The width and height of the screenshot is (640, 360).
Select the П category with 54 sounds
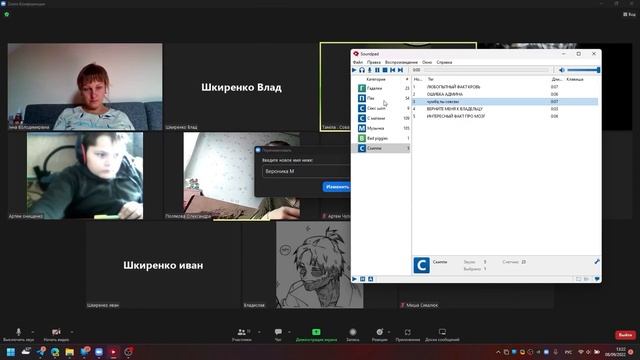point(381,98)
